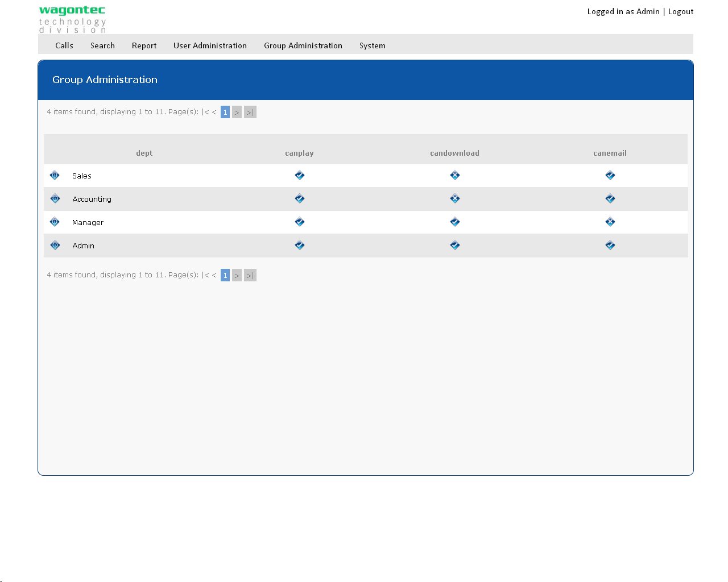Go to page 1 in bottom pagination
The image size is (728, 582).
click(225, 275)
